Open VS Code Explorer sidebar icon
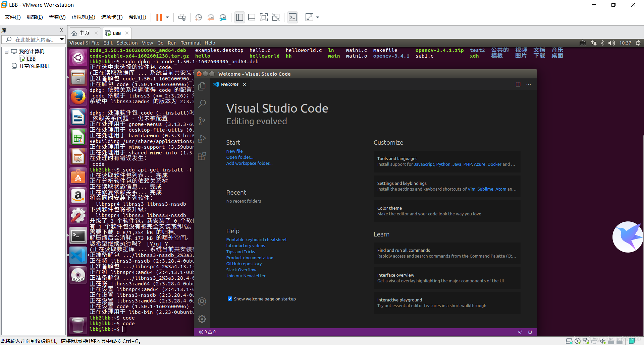The height and width of the screenshot is (345, 644). click(202, 86)
